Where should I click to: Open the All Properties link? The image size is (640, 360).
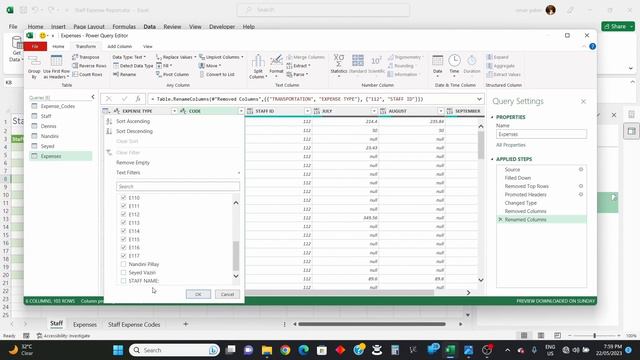[511, 145]
